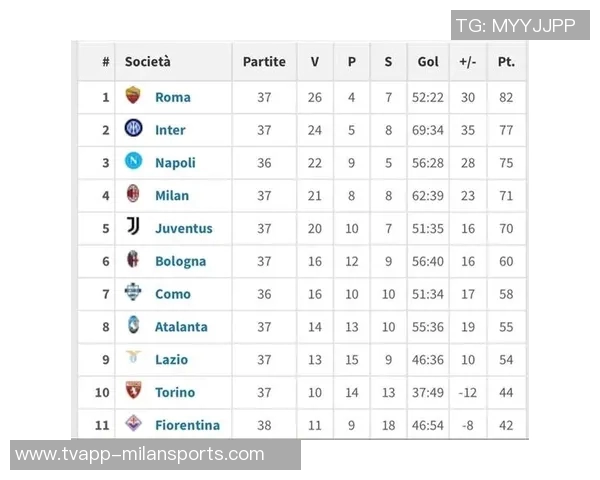
Task: Click the www.tvapp-milansports.com watermark banner
Action: (155, 454)
